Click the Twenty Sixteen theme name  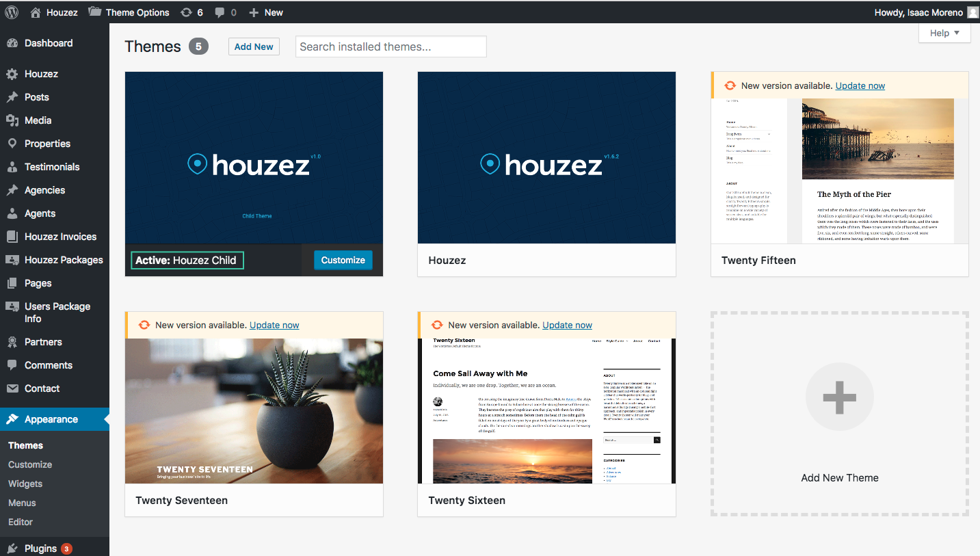click(x=467, y=501)
